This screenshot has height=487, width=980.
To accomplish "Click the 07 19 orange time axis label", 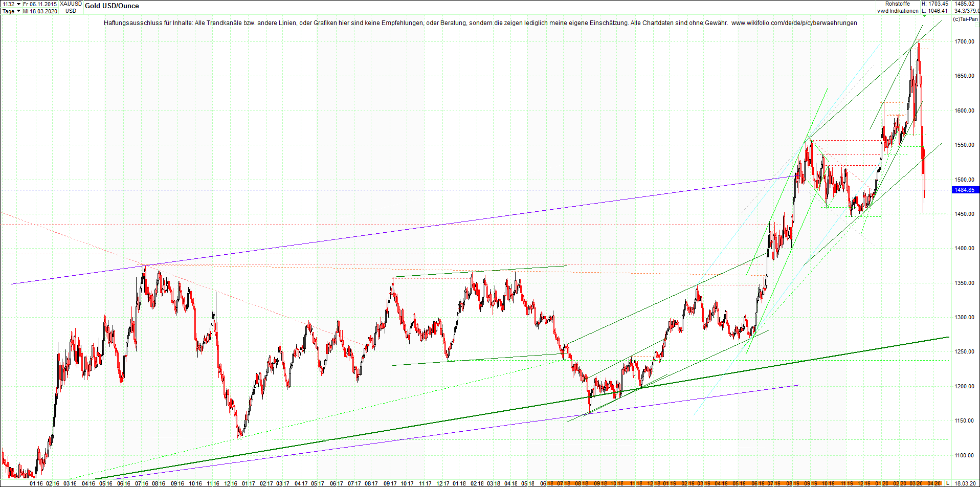I will coord(774,483).
